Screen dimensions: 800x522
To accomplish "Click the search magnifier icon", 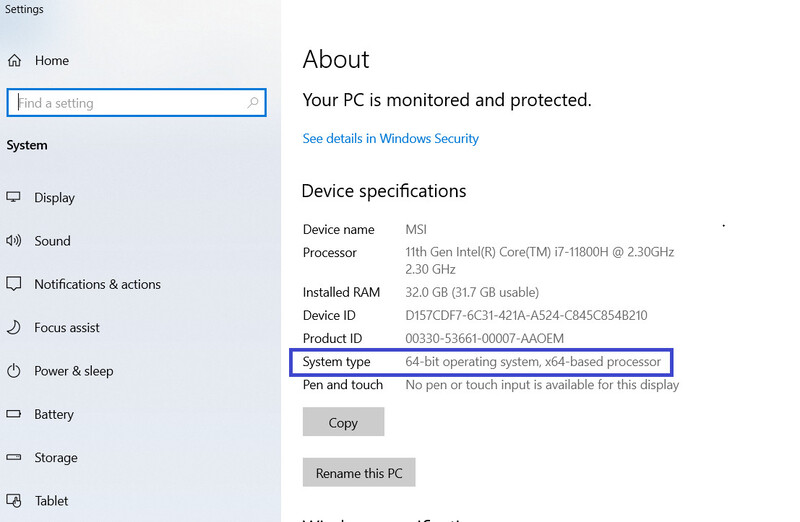I will click(253, 103).
